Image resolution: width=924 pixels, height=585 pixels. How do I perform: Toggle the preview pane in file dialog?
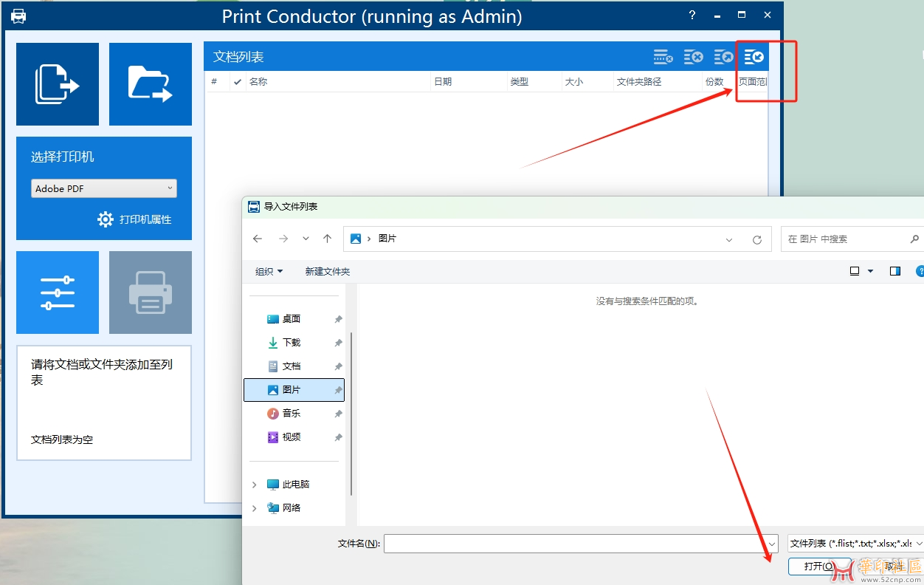pyautogui.click(x=895, y=271)
